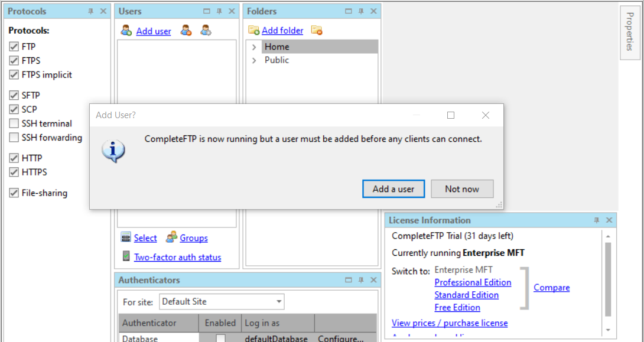644x342 pixels.
Task: Click the Two-factor auth phone icon
Action: pos(126,256)
